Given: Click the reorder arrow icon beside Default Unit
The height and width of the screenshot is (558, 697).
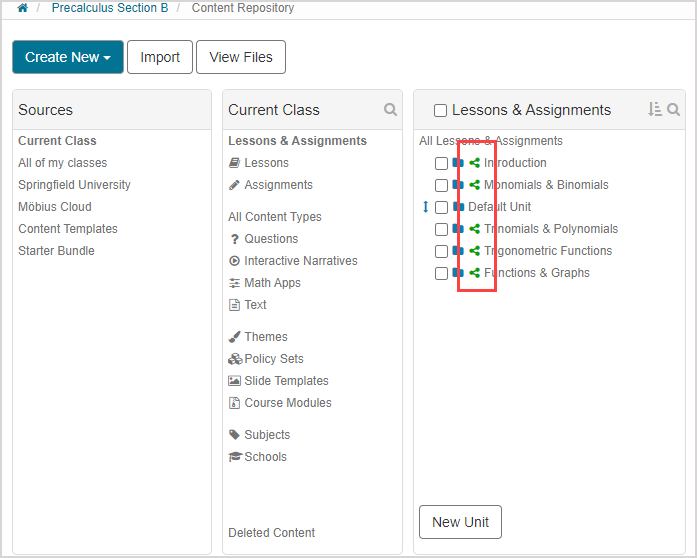Looking at the screenshot, I should point(425,207).
